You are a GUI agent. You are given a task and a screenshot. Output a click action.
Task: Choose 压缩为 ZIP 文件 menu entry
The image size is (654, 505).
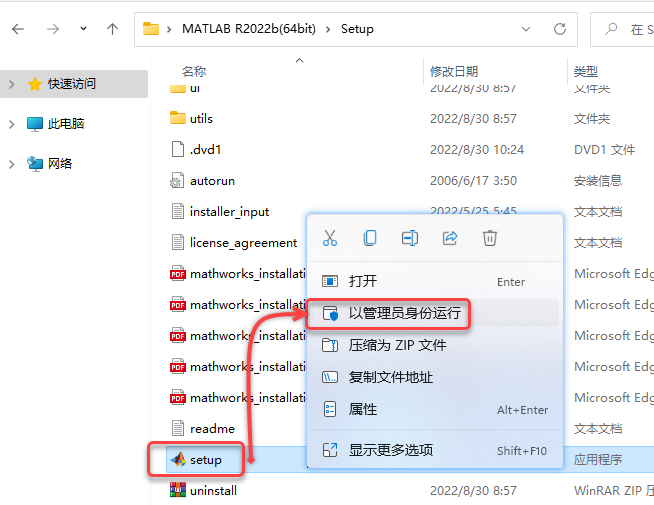tap(435, 345)
